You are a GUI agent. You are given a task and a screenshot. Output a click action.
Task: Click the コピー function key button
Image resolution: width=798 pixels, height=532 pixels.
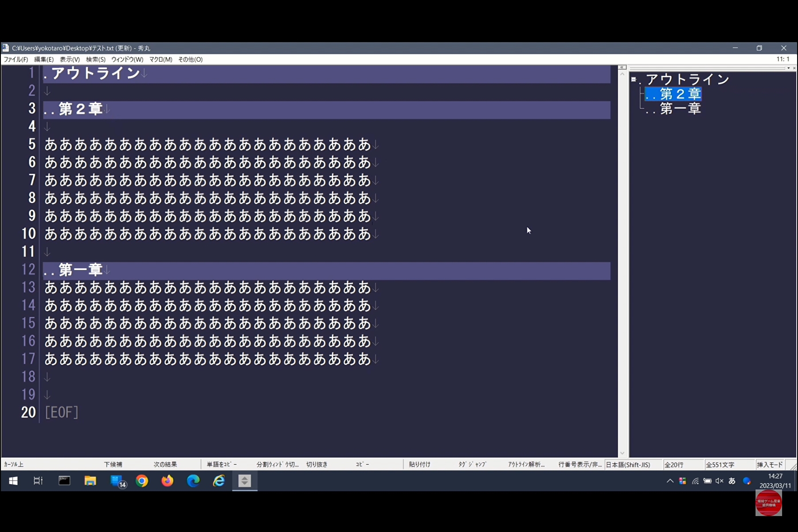(363, 465)
